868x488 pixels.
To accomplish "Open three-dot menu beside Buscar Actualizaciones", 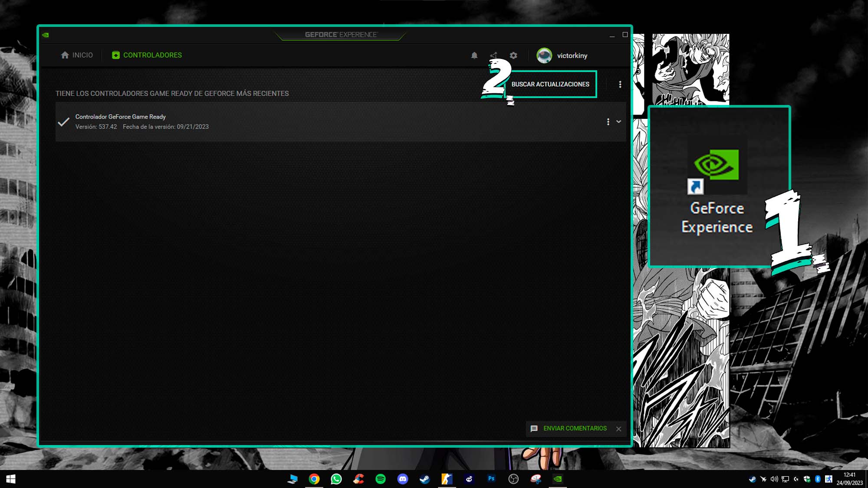I will point(620,84).
